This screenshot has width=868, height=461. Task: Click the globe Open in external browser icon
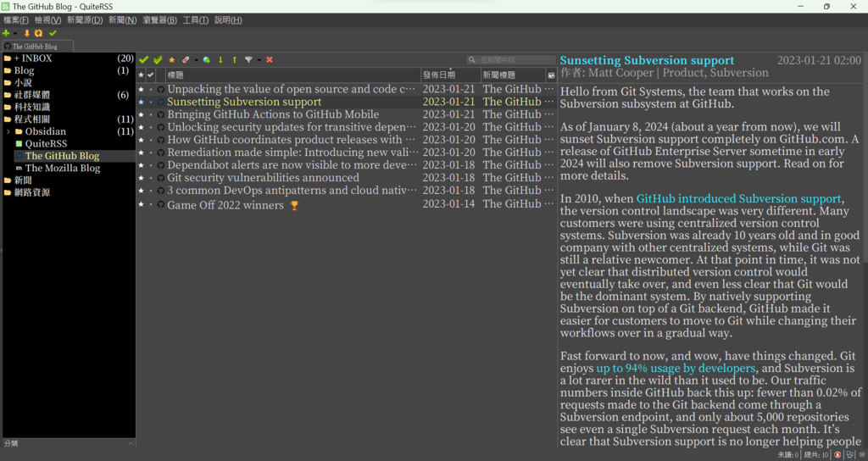click(x=207, y=60)
